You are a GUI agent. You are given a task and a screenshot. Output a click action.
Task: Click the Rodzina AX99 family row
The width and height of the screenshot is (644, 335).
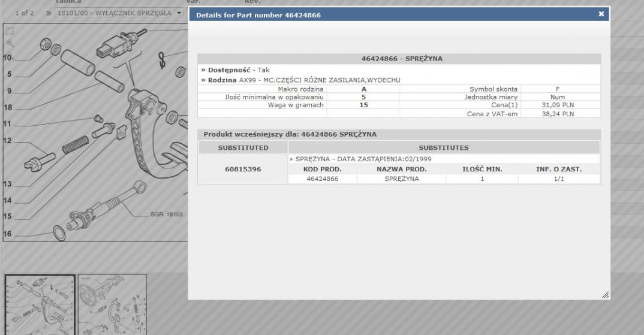[399, 80]
